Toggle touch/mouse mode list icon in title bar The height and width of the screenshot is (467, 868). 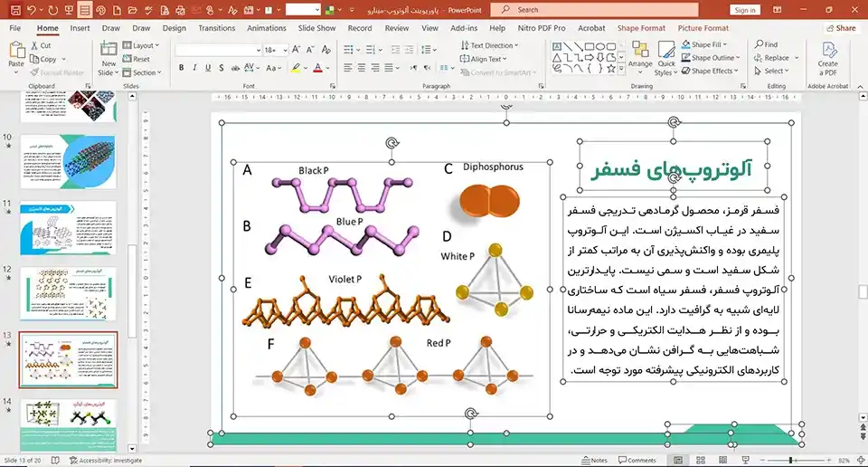(x=85, y=10)
